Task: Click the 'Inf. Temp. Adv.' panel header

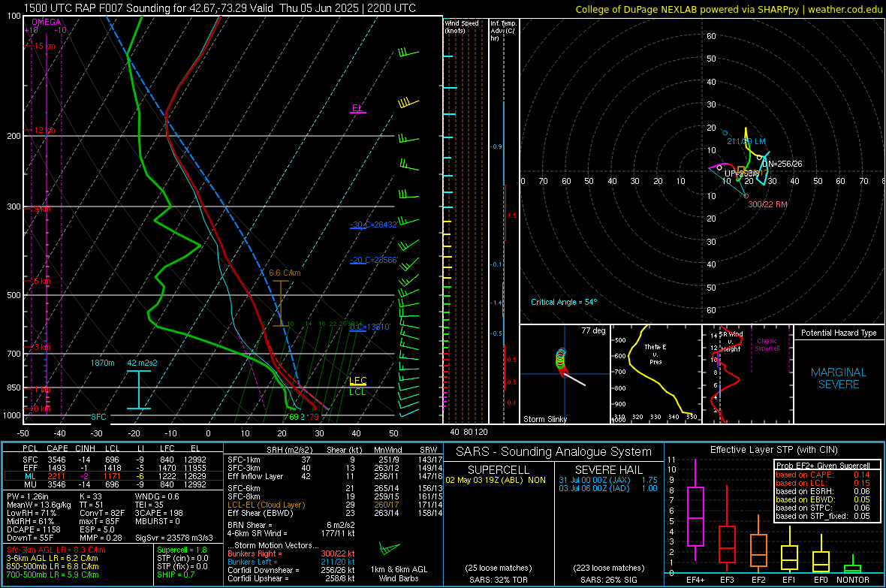Action: tap(503, 31)
